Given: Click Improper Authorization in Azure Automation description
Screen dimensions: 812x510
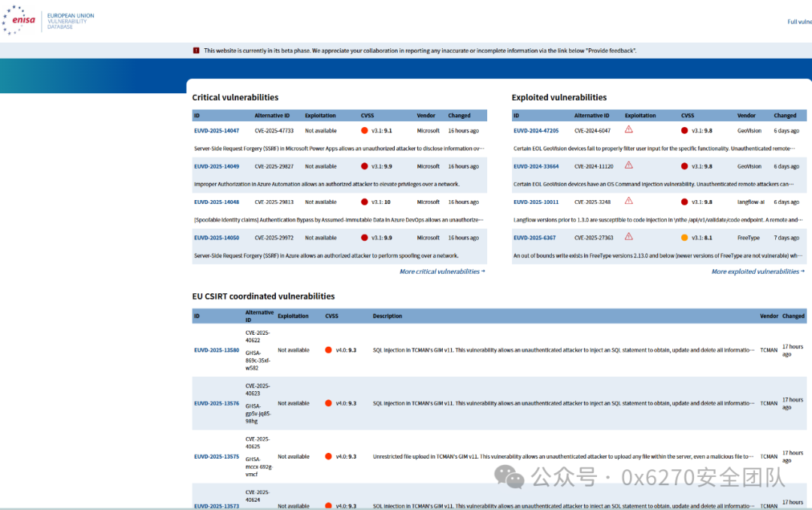Looking at the screenshot, I should 327,184.
